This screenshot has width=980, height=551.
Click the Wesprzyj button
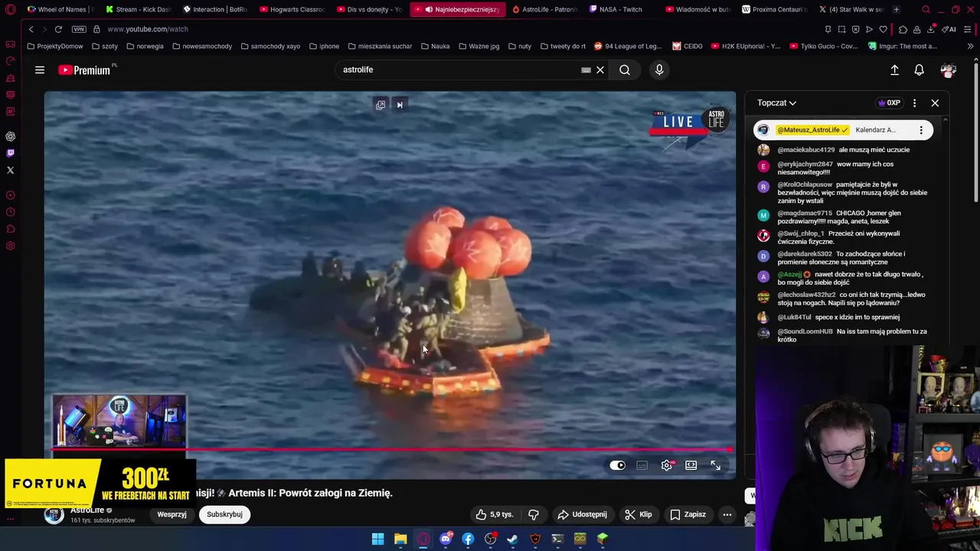click(x=171, y=514)
